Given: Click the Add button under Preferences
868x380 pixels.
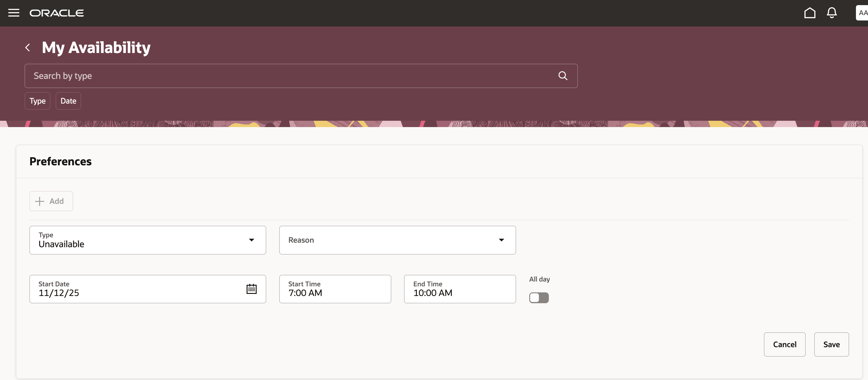Looking at the screenshot, I should coord(51,201).
